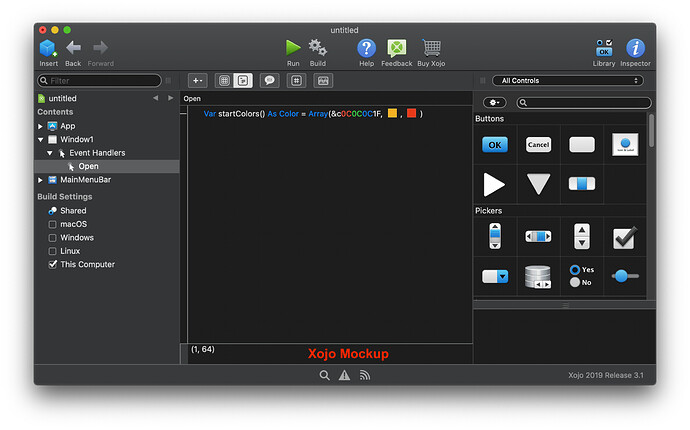Screen dimensions: 690x430
Task: Select the horizontal scrollbar picker control
Action: [x=538, y=236]
